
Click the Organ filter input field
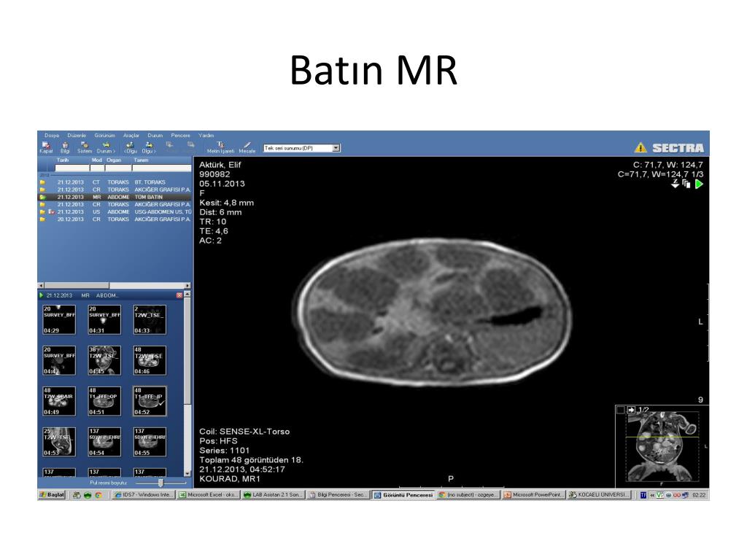click(x=118, y=168)
